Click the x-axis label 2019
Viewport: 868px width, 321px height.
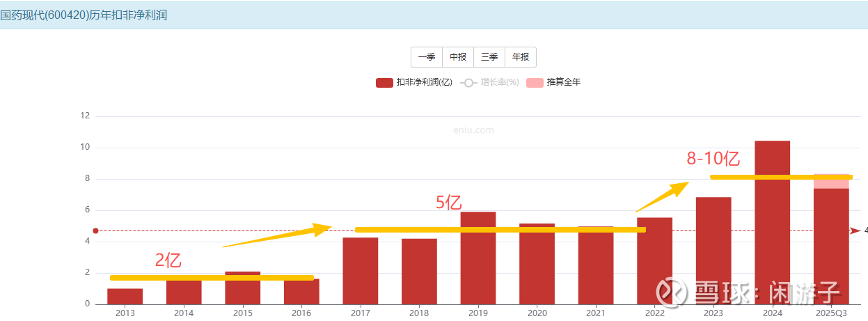pyautogui.click(x=478, y=313)
